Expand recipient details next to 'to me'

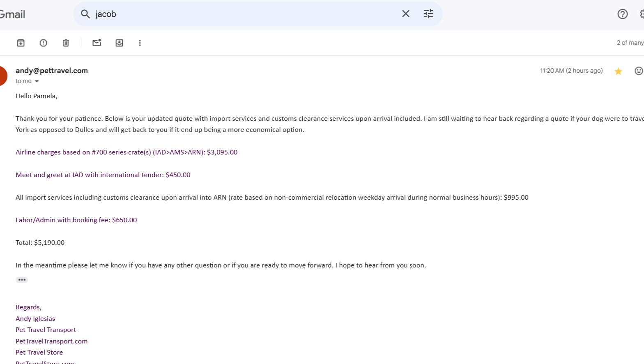(x=37, y=81)
